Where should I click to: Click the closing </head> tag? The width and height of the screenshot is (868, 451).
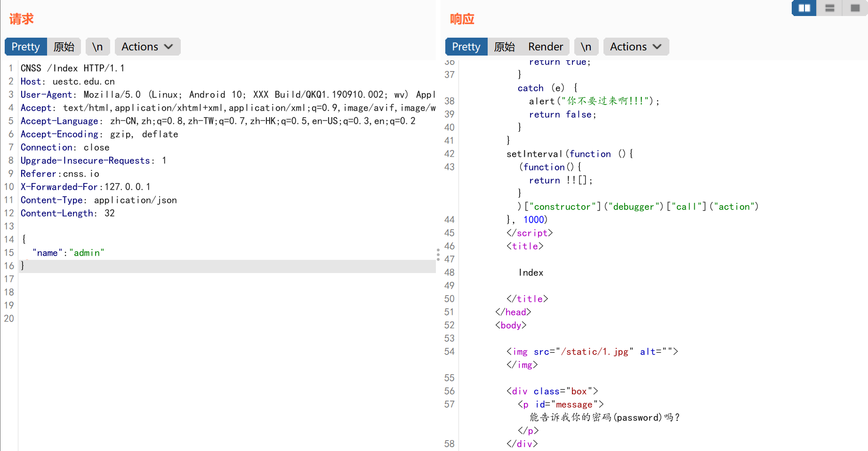(513, 312)
